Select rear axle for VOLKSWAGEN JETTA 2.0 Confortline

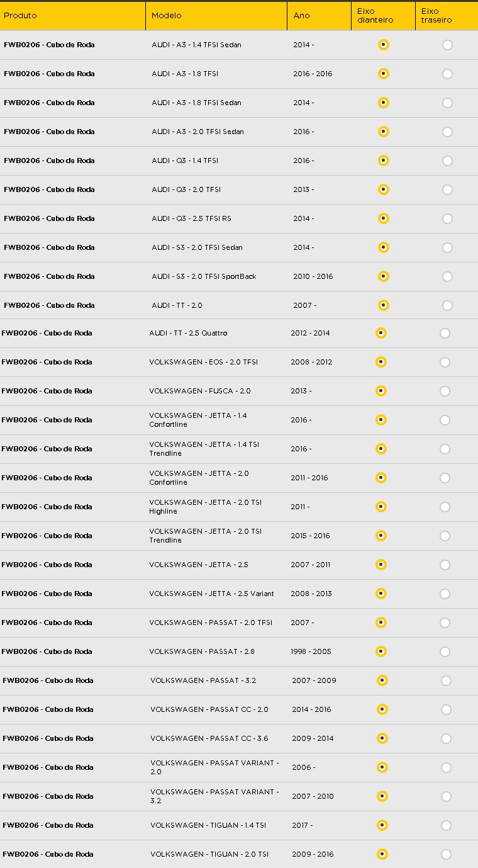click(445, 478)
